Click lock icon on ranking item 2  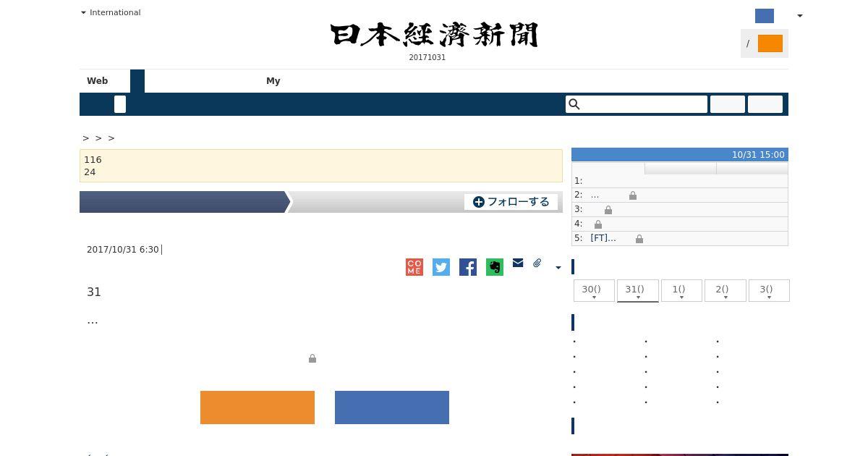(x=633, y=195)
